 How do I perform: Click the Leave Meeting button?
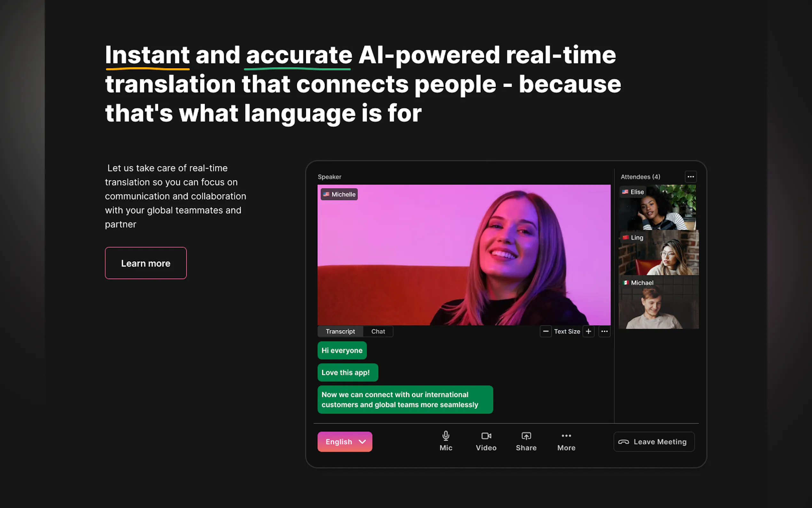tap(654, 441)
